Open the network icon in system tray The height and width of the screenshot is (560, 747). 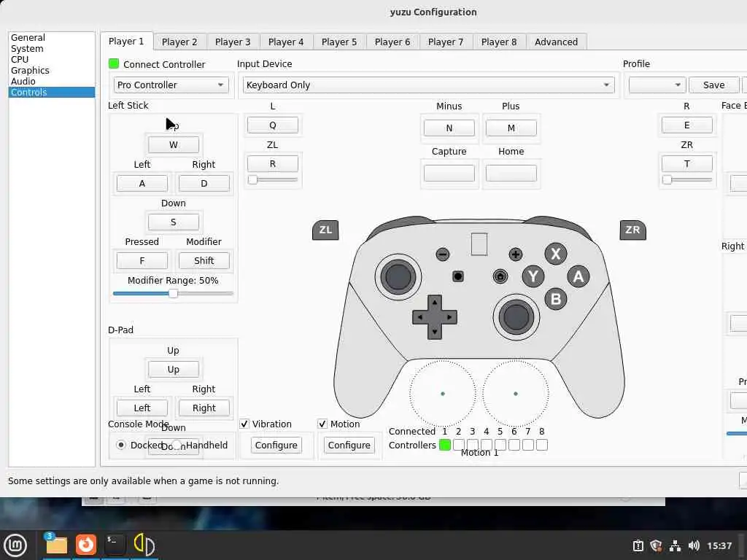tap(675, 545)
